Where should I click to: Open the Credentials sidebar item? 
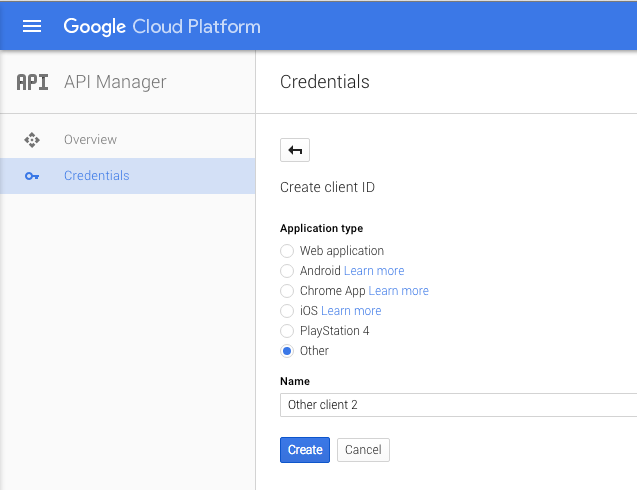click(128, 176)
